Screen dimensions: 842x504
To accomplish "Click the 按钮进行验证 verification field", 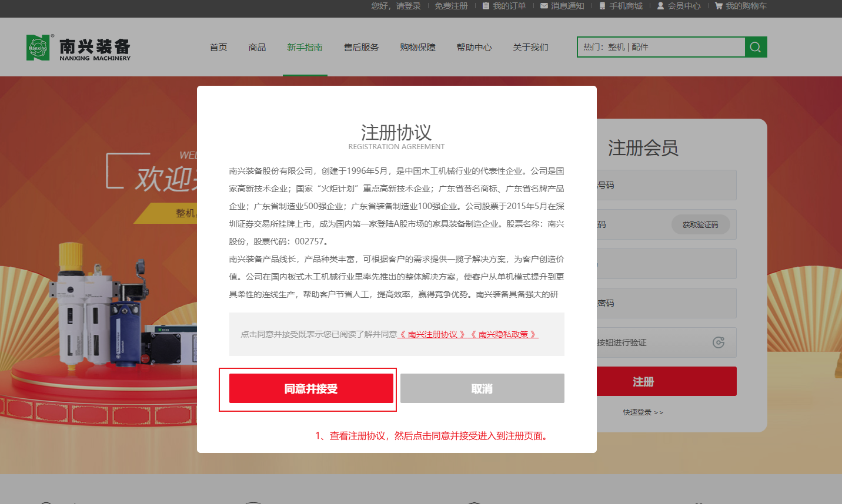I will (x=667, y=342).
